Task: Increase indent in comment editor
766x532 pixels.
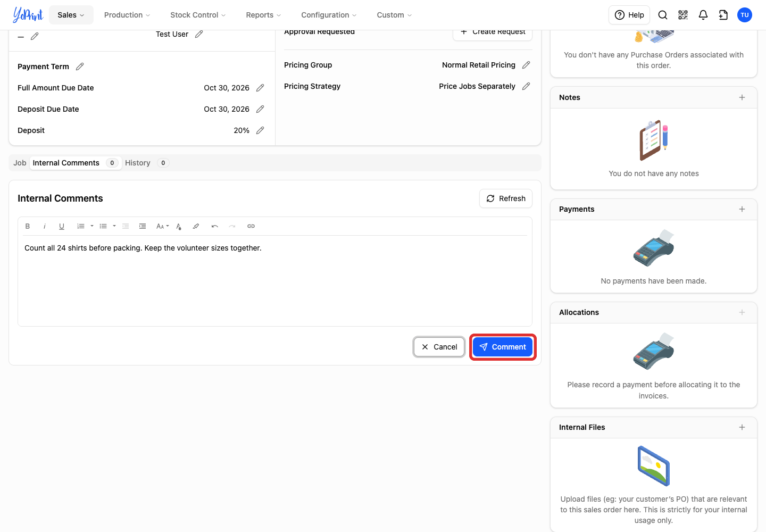Action: point(143,226)
